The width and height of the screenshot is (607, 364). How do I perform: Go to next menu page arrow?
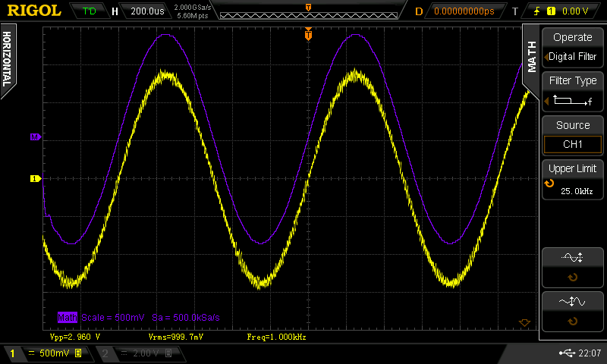pos(524,322)
